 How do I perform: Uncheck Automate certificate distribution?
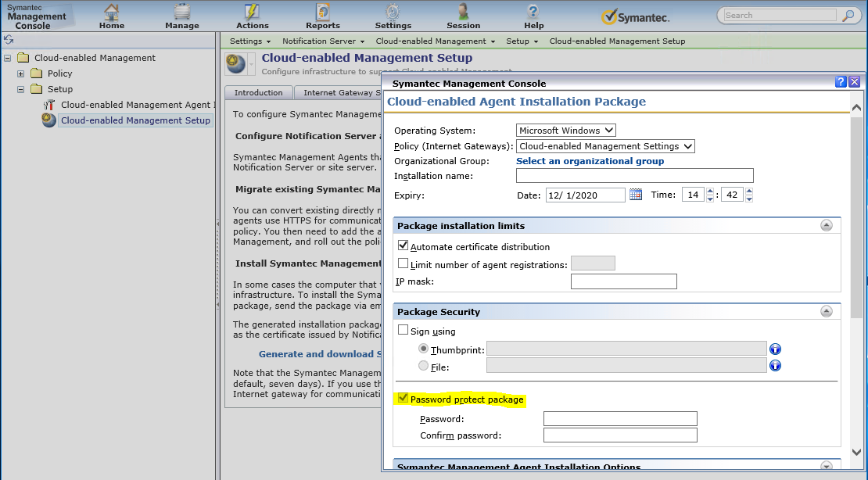click(x=404, y=246)
